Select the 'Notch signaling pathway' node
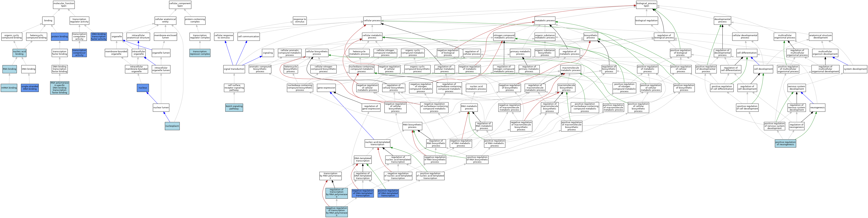The width and height of the screenshot is (868, 218). point(234,108)
